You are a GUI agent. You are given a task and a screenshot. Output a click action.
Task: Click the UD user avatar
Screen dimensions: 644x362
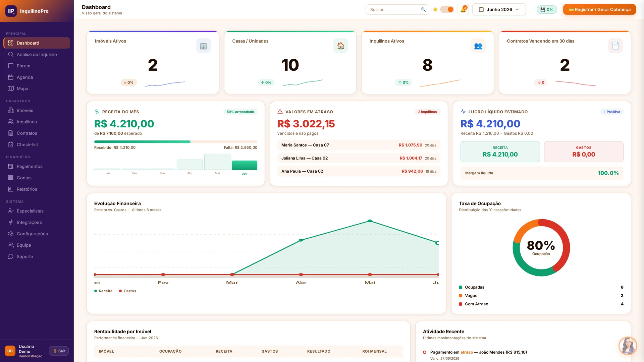click(10, 351)
